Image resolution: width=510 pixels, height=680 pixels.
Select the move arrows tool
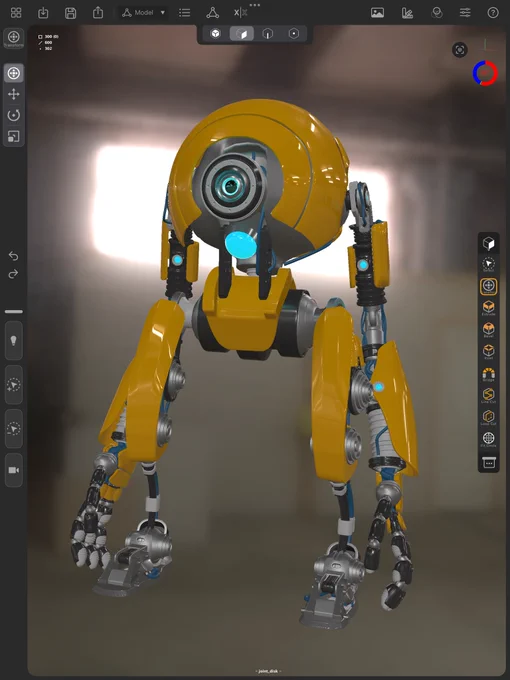coord(14,94)
